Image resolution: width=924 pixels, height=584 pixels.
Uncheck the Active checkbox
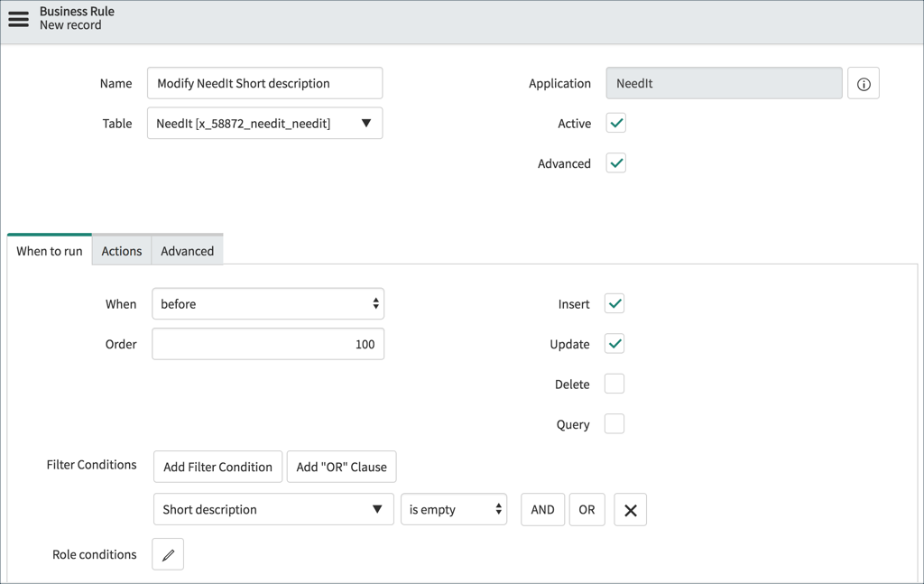[614, 123]
